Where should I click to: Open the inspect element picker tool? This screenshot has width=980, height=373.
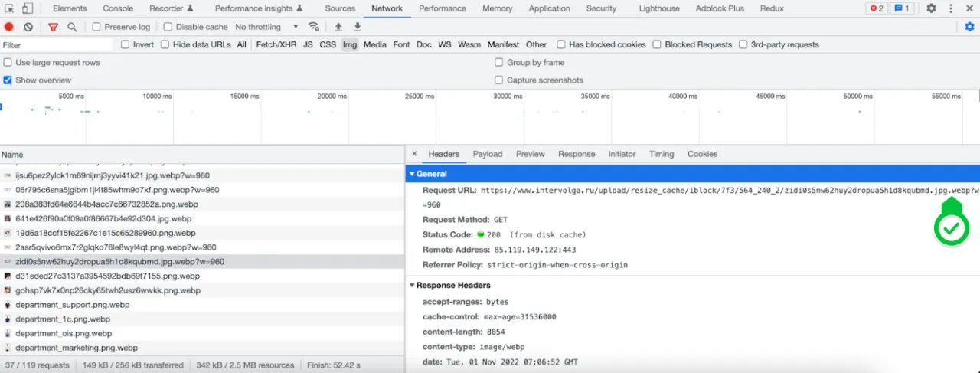click(x=9, y=8)
